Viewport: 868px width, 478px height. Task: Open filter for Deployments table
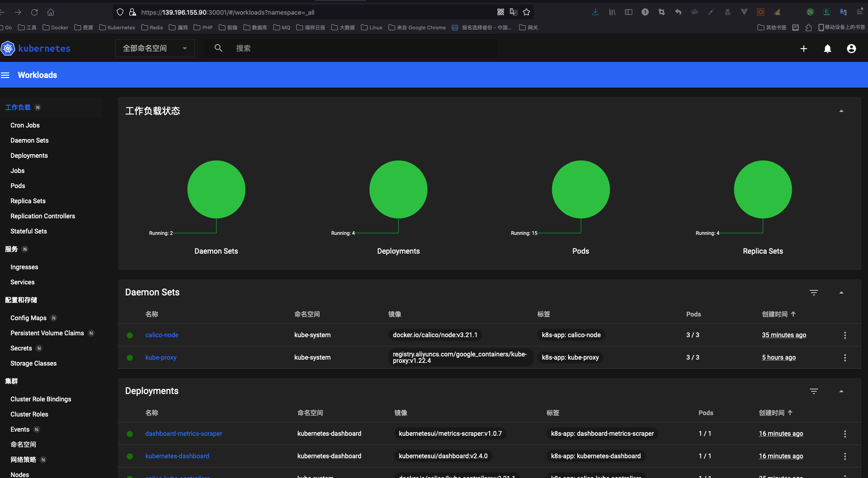pyautogui.click(x=813, y=391)
